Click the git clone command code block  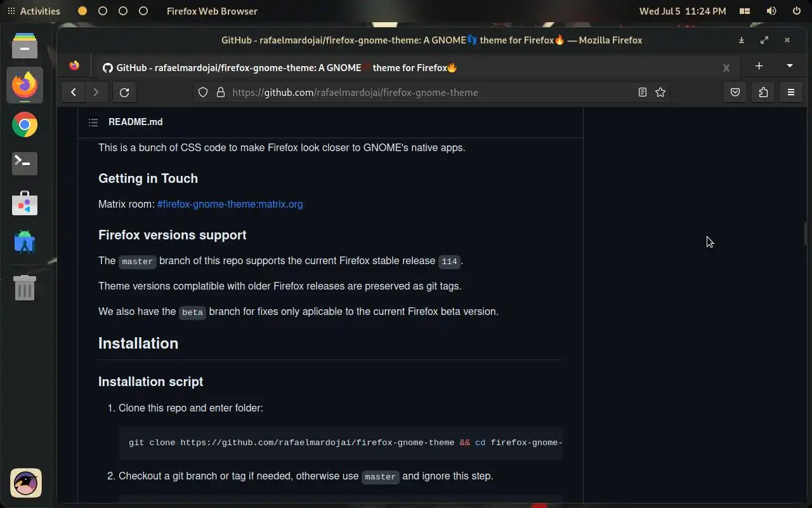341,443
